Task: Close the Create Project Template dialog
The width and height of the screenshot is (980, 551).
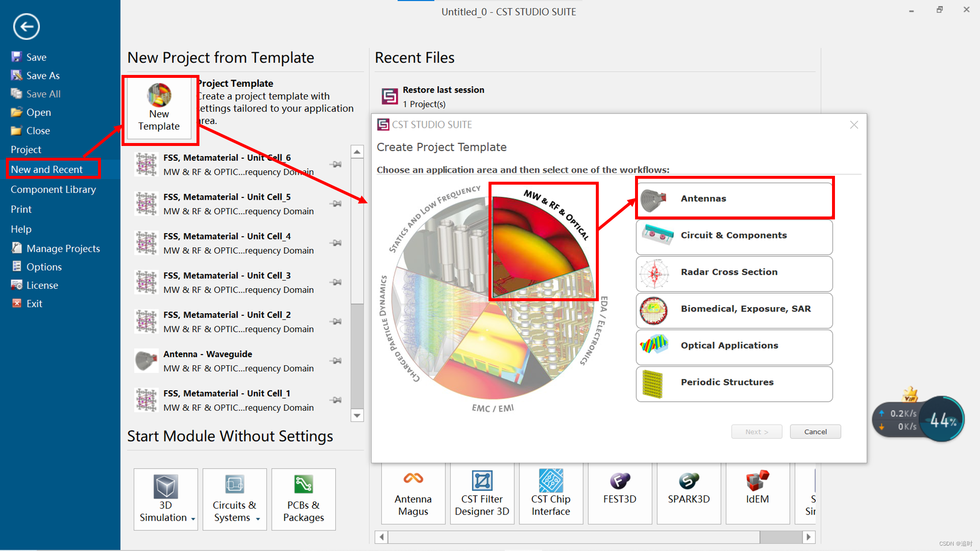Action: click(x=854, y=125)
